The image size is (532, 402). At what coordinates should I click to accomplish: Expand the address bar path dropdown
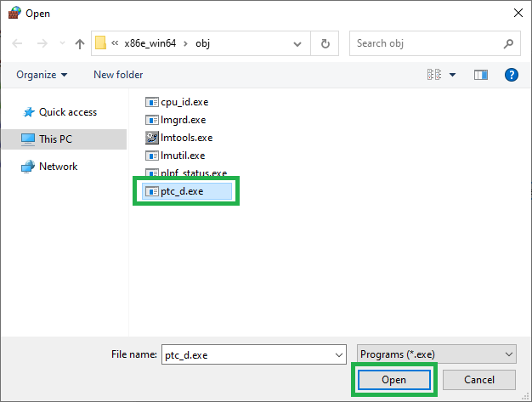point(297,43)
